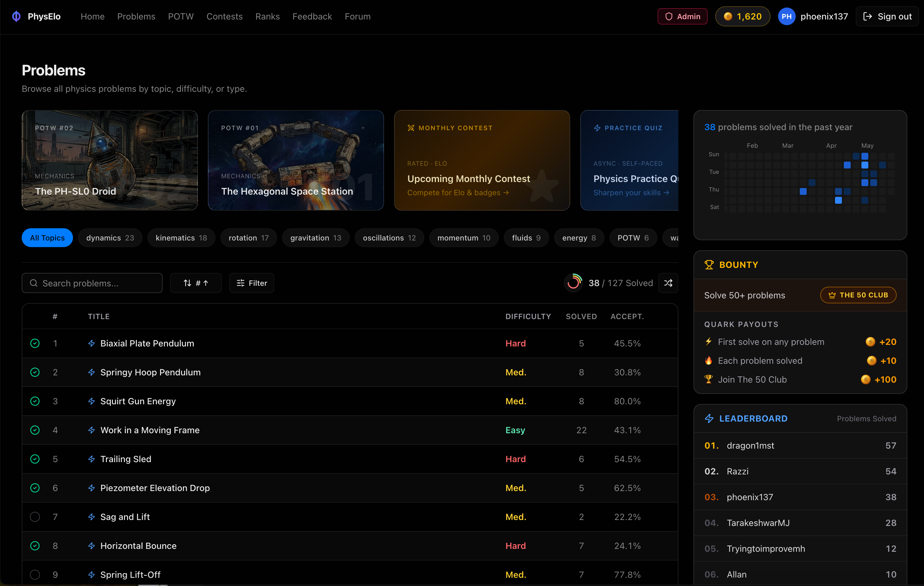Open the Ranks nav item
The image size is (924, 586).
point(267,16)
